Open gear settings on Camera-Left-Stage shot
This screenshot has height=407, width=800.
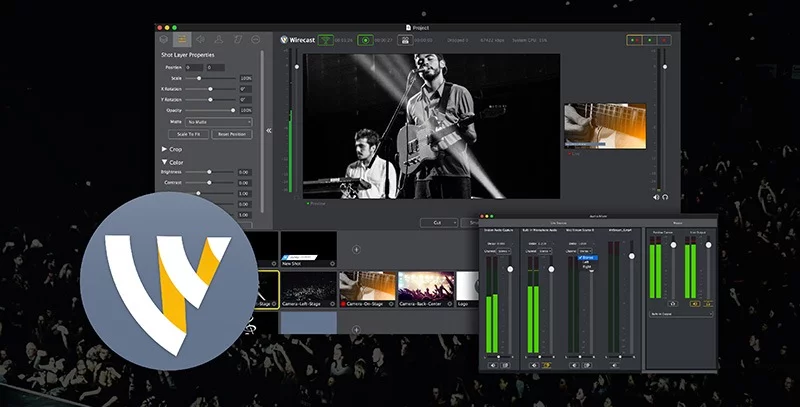coord(332,303)
